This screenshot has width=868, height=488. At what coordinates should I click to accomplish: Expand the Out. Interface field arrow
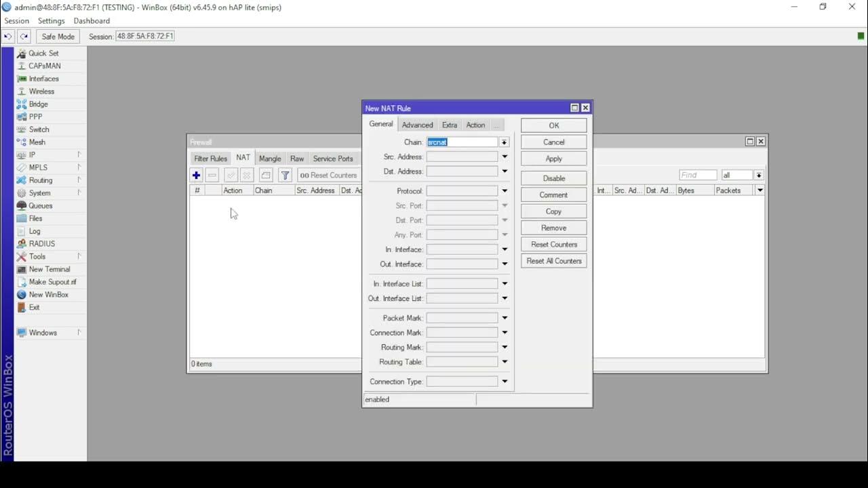(x=505, y=264)
